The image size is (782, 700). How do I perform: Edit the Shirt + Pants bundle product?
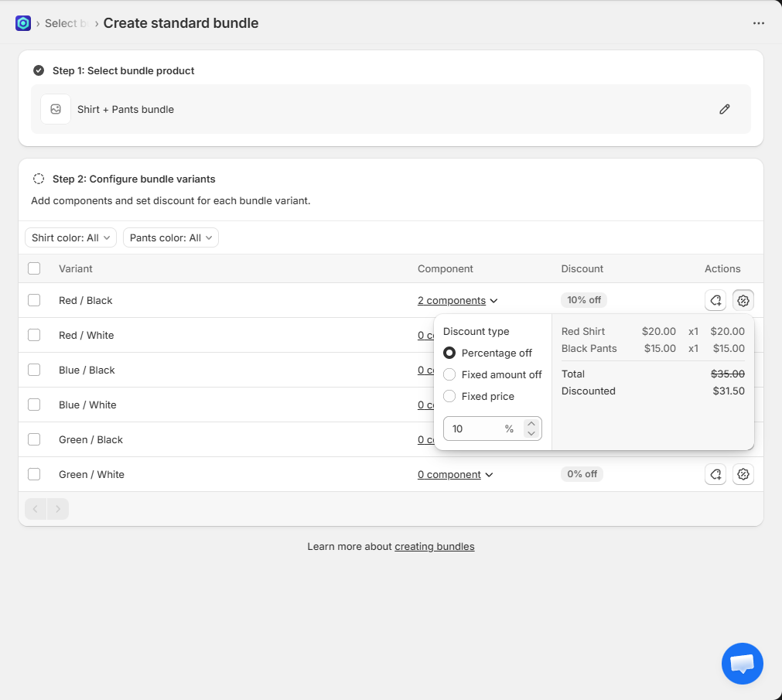724,109
